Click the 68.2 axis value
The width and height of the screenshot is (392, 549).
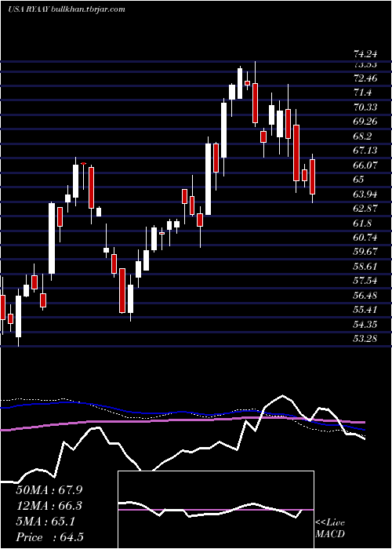click(363, 136)
